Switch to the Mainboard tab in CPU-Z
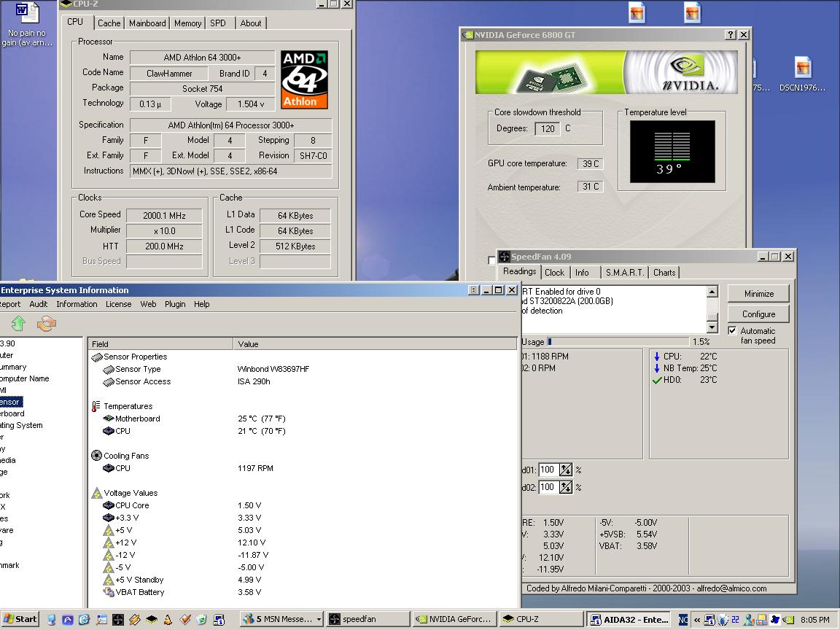Image resolution: width=840 pixels, height=630 pixels. (x=147, y=23)
